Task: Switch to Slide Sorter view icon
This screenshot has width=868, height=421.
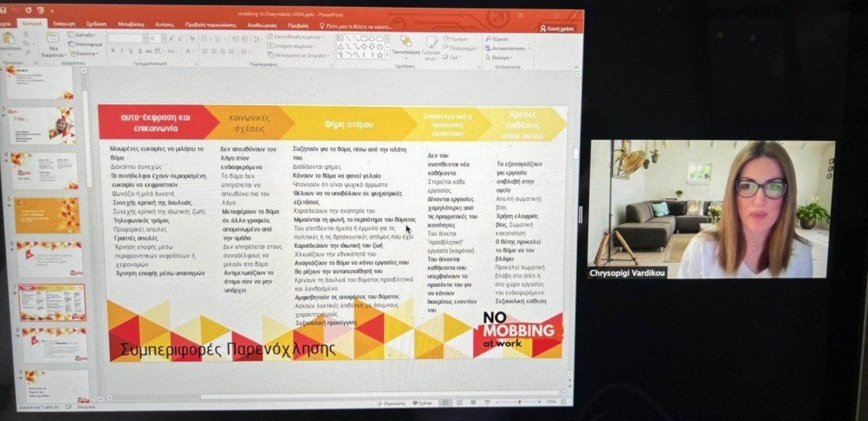Action: pyautogui.click(x=459, y=403)
